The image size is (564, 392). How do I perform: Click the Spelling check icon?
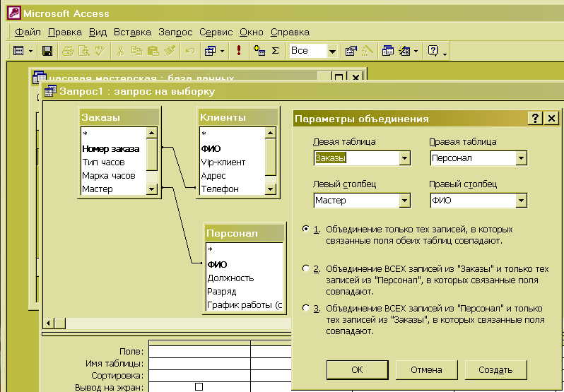point(100,51)
